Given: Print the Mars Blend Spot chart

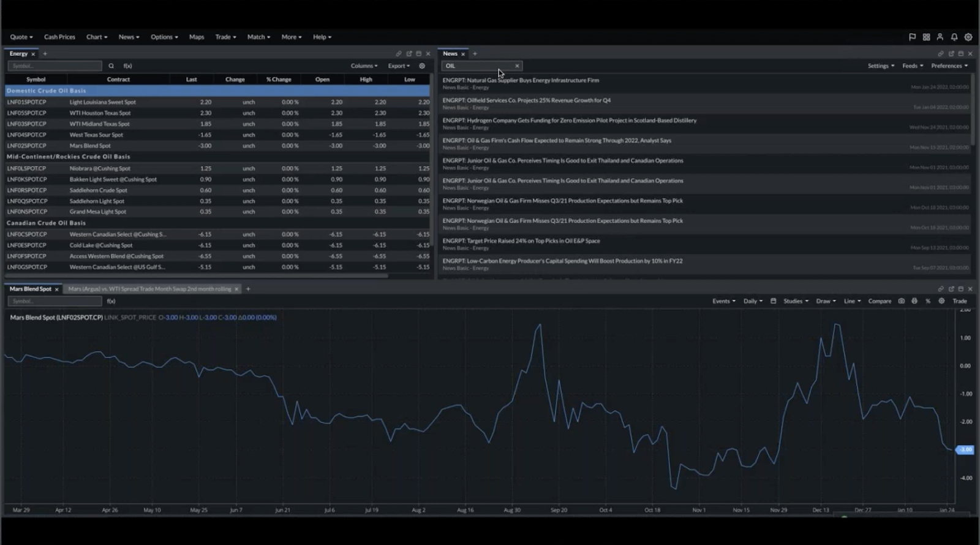Looking at the screenshot, I should point(914,301).
